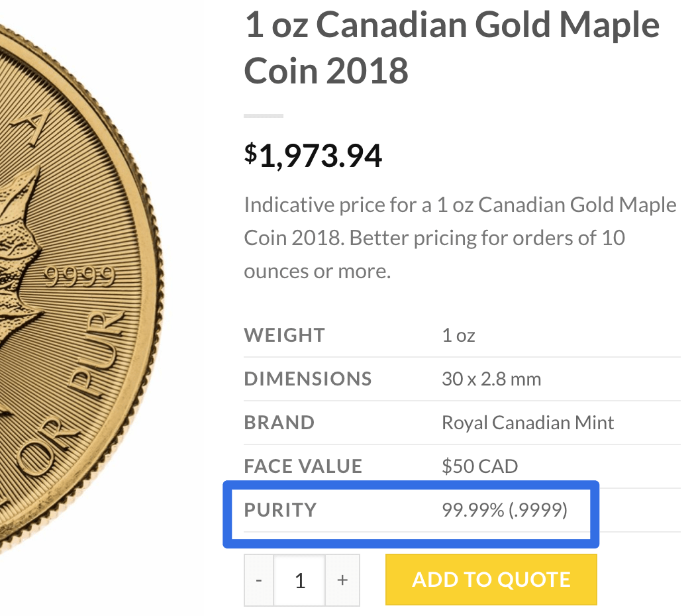Click the WEIGHT label in specs table

(x=284, y=335)
